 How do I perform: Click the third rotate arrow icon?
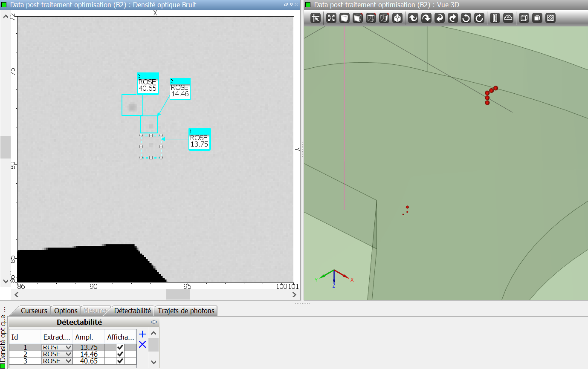pyautogui.click(x=440, y=18)
